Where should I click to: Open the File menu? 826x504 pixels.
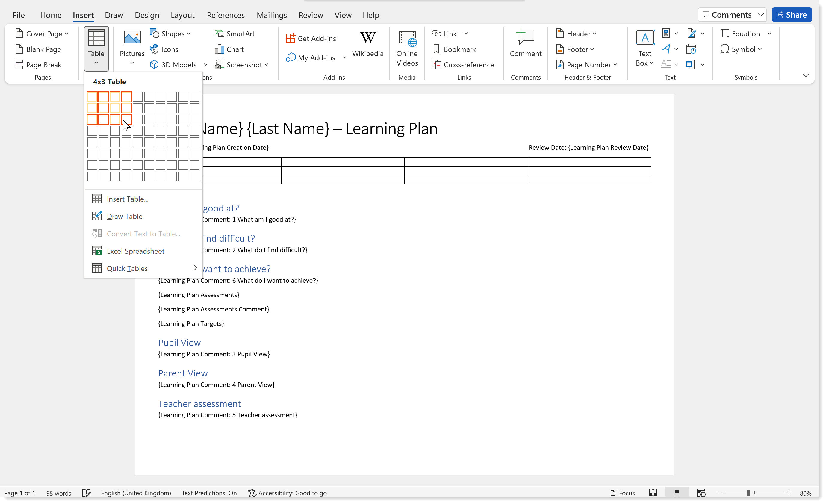[x=19, y=15]
